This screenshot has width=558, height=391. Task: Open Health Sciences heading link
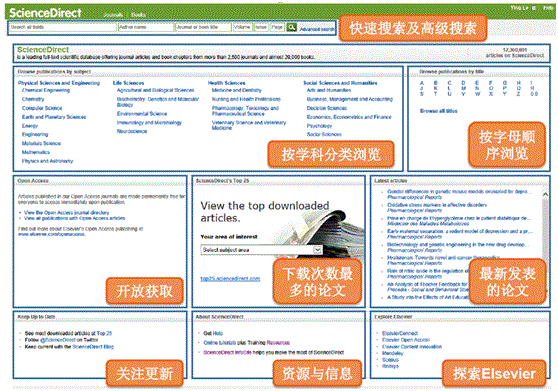[x=227, y=83]
